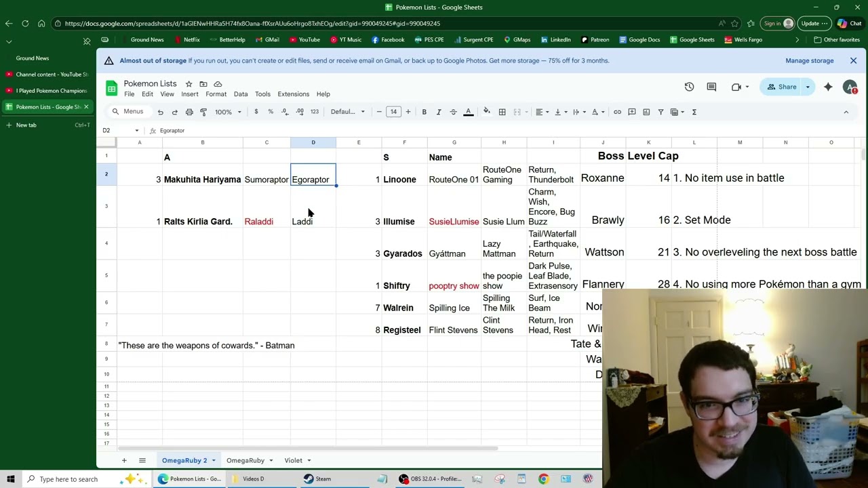The height and width of the screenshot is (488, 868).
Task: Follow the Manage storage link
Action: (x=809, y=60)
